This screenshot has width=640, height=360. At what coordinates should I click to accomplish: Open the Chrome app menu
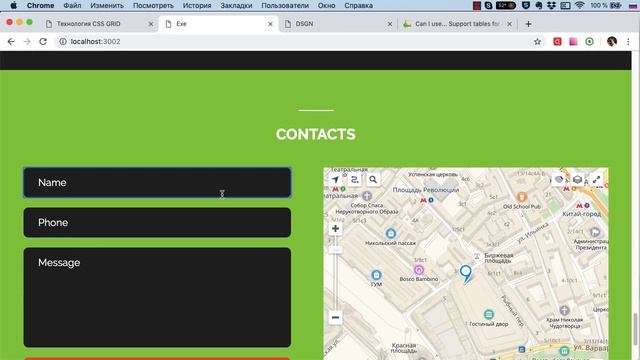(40, 6)
